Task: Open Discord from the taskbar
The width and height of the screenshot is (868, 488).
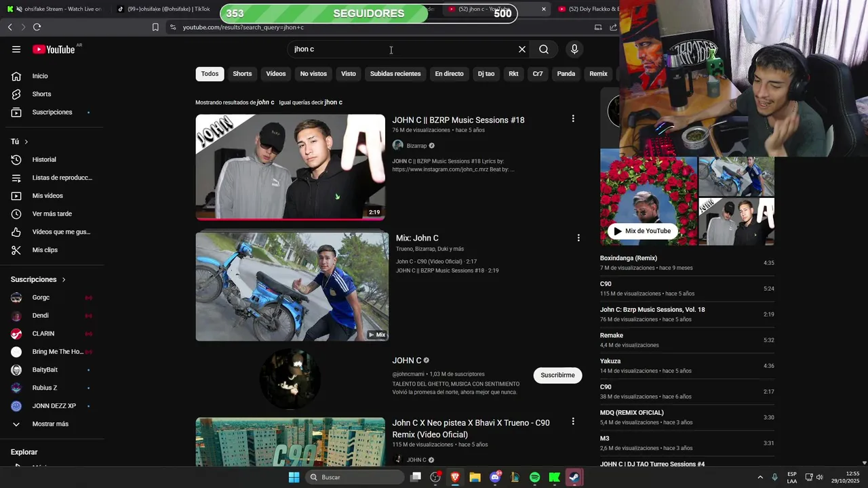Action: tap(495, 477)
